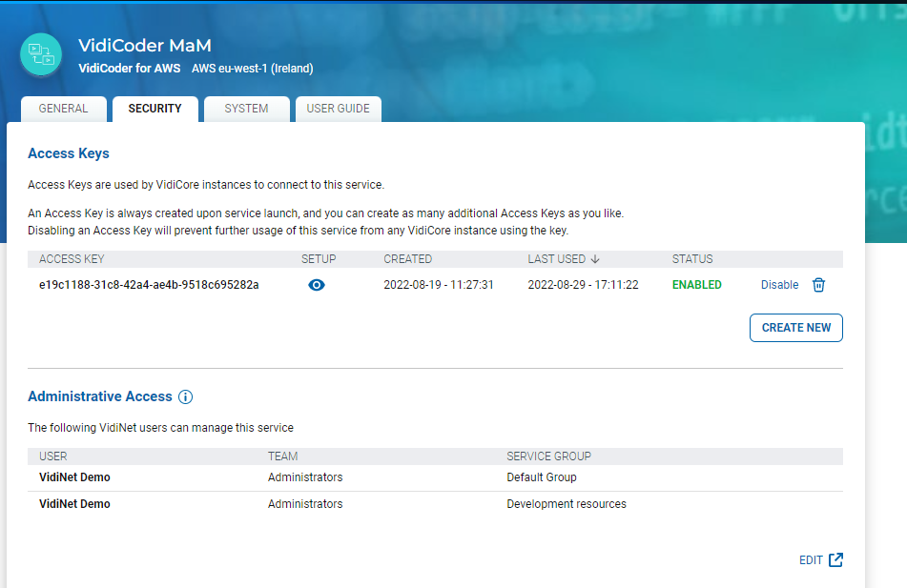Toggle sort arrow on Last Used column
This screenshot has height=588, width=907.
(x=595, y=259)
